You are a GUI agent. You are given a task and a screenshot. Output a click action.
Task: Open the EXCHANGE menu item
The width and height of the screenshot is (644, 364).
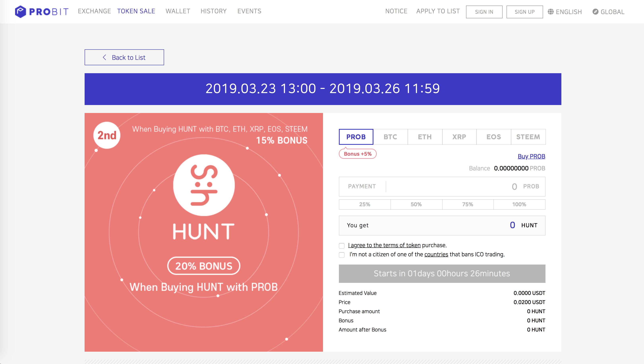94,11
